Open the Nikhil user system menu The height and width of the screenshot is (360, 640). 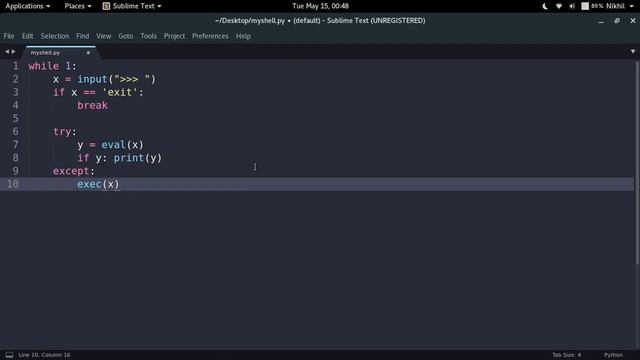coord(619,6)
